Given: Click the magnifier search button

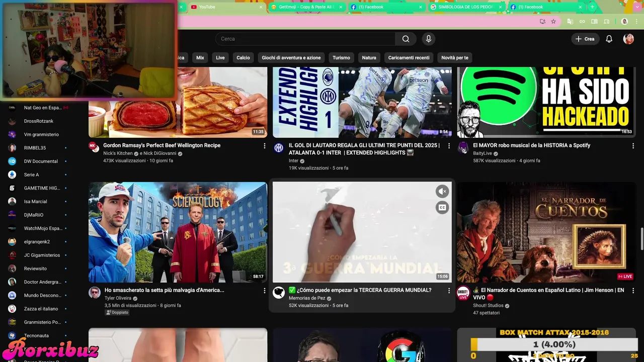Looking at the screenshot, I should click(406, 39).
